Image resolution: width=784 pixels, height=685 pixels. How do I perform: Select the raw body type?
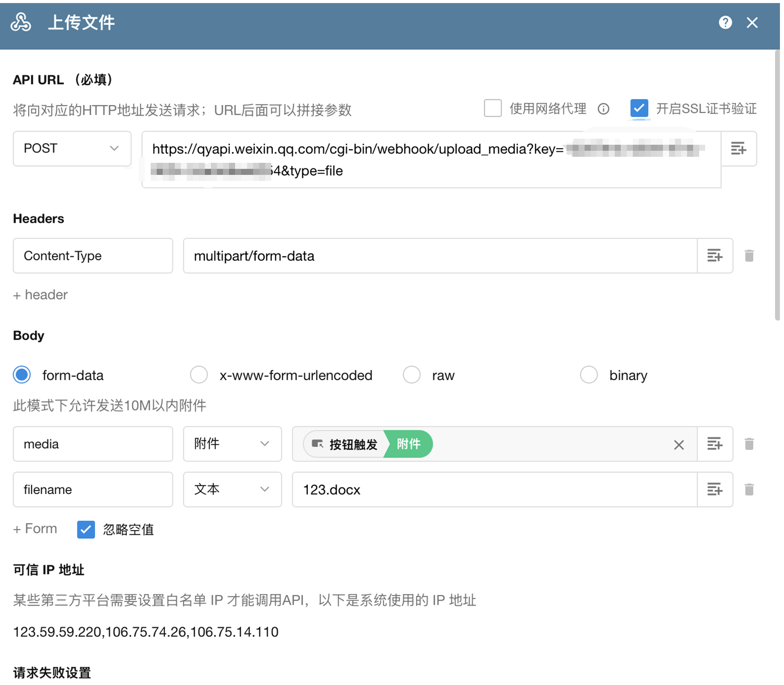coord(412,375)
